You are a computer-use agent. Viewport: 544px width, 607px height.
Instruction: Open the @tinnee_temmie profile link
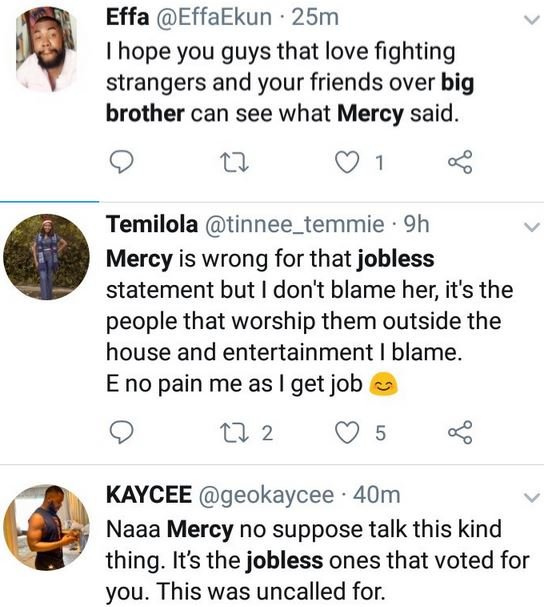click(x=294, y=225)
